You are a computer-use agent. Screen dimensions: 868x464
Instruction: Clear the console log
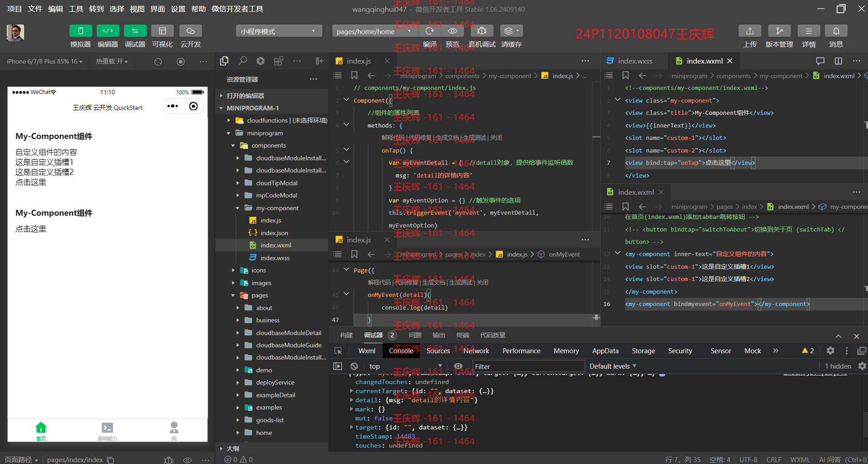[x=354, y=366]
